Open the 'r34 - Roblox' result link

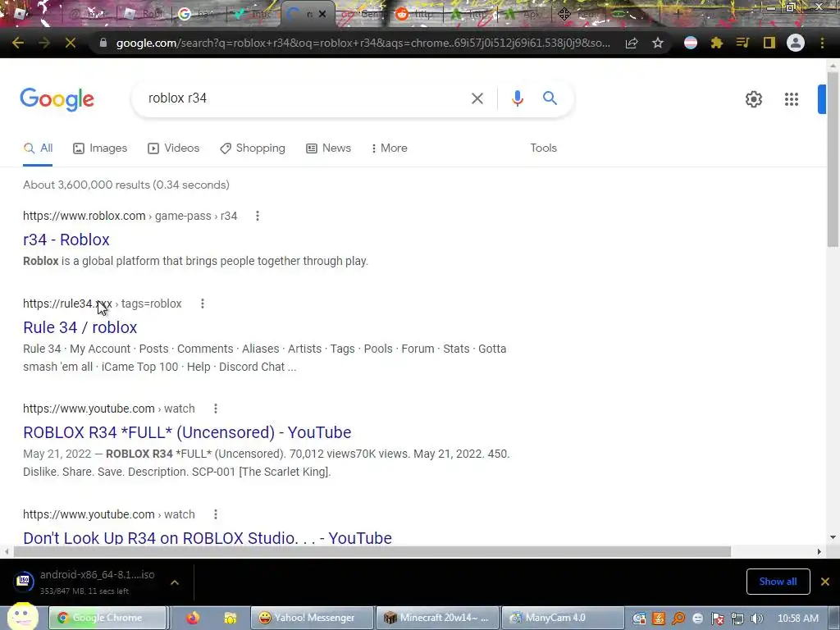[66, 240]
